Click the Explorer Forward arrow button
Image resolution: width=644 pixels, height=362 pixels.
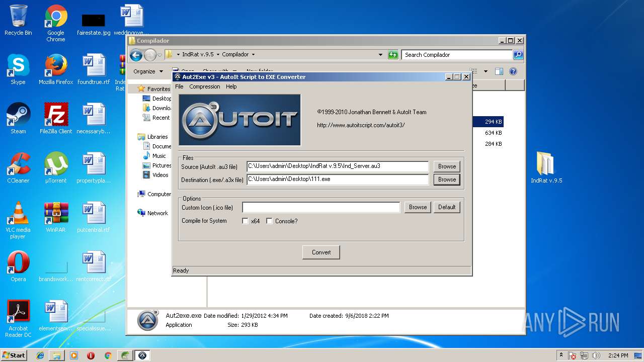[x=150, y=55]
